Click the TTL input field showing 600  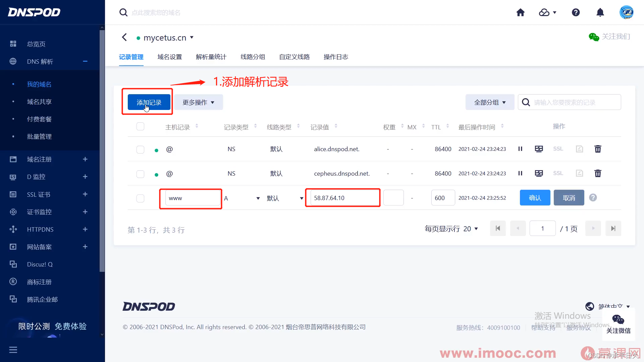click(x=442, y=198)
